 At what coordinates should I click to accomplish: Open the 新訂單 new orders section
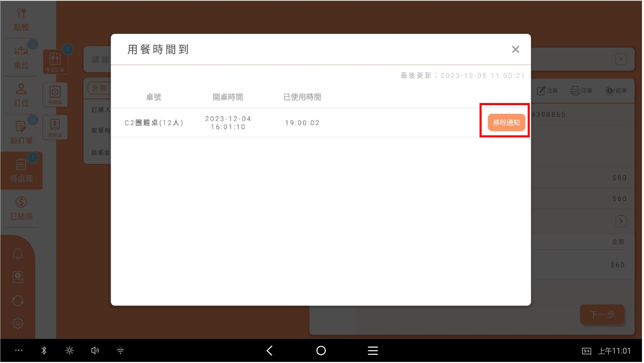(21, 132)
